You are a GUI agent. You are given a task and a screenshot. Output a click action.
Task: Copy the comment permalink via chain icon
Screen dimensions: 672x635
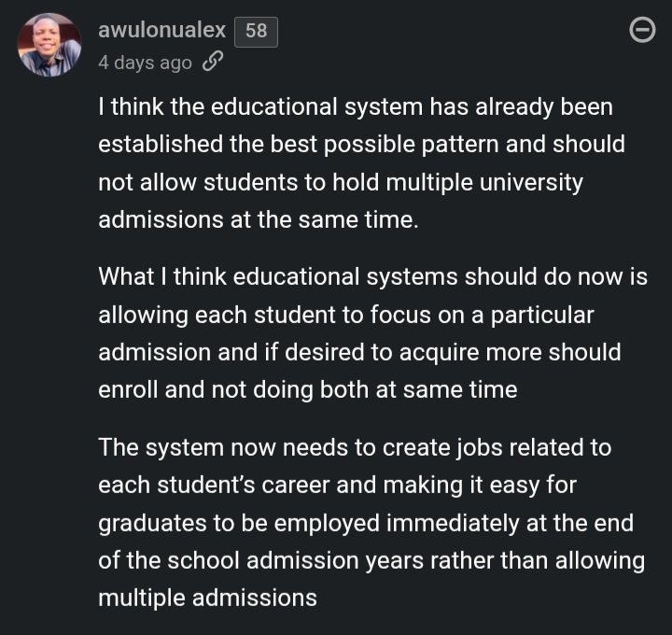click(213, 63)
